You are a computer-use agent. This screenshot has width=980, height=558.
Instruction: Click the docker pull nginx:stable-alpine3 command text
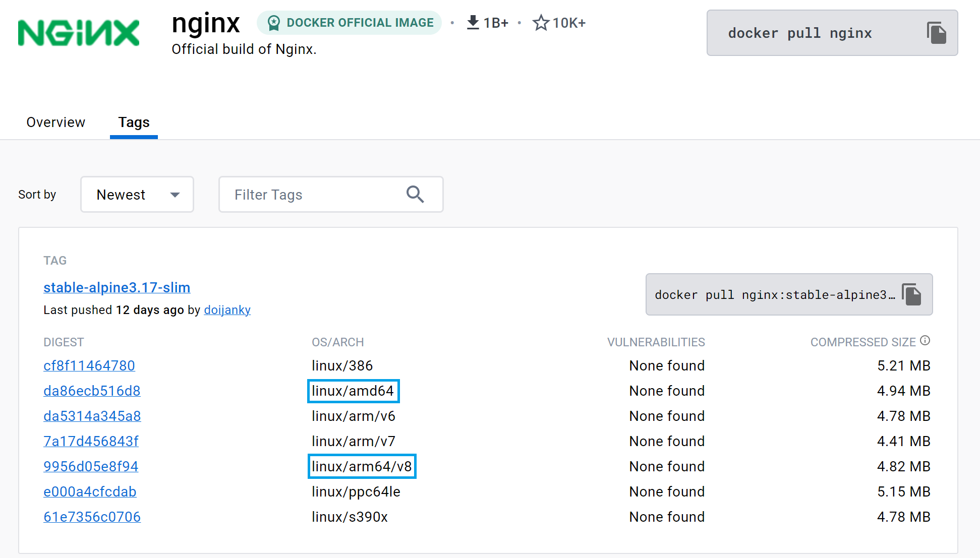pyautogui.click(x=775, y=295)
